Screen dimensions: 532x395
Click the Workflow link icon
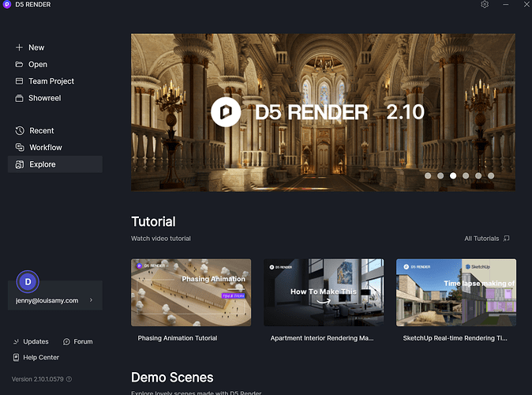point(20,148)
